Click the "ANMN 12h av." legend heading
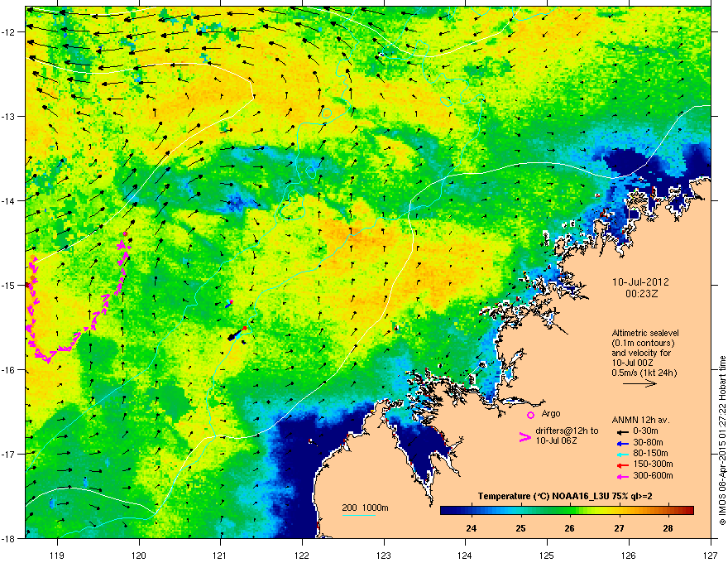Image resolution: width=728 pixels, height=563 pixels. tap(640, 420)
